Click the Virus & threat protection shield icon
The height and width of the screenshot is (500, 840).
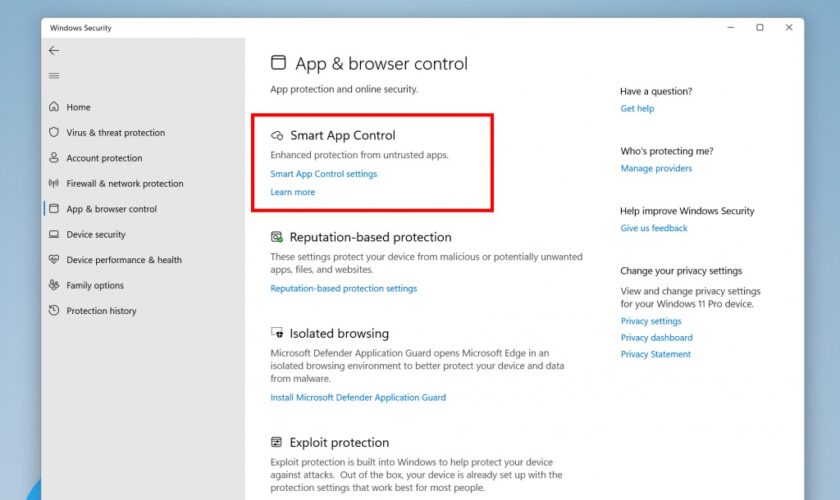tap(54, 132)
